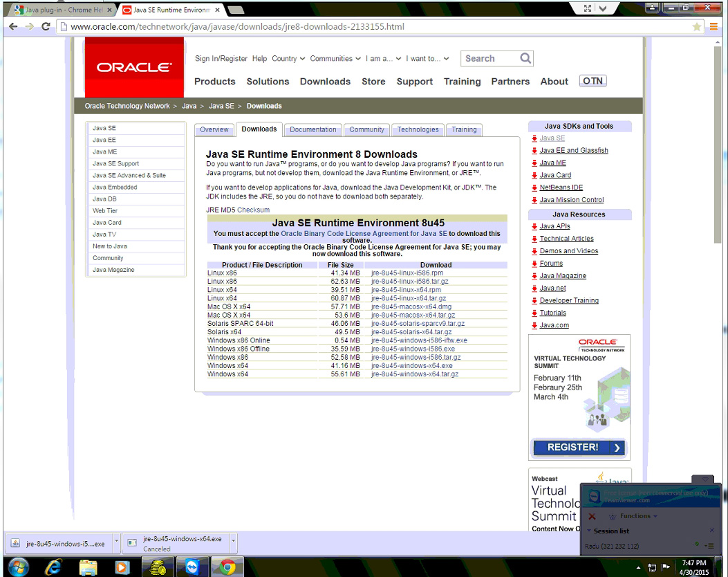Click the gold coins taskbar icon

(158, 567)
